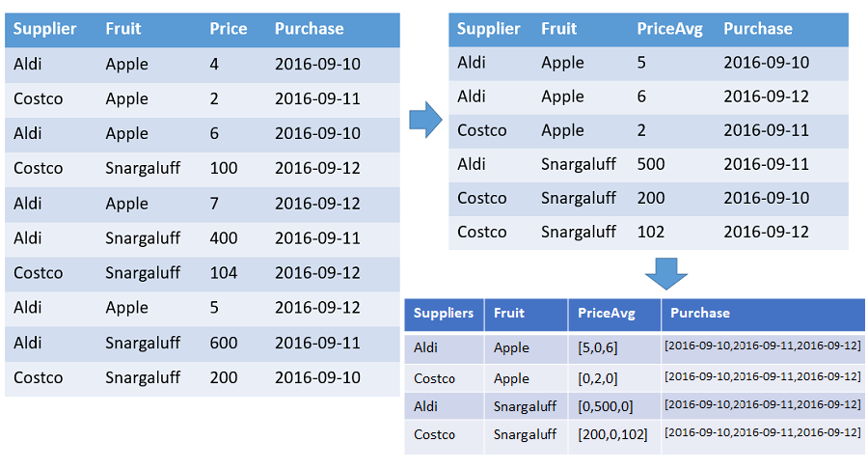Select the [0,500,0] cell in bottom table
The height and width of the screenshot is (470, 868).
coord(614,407)
